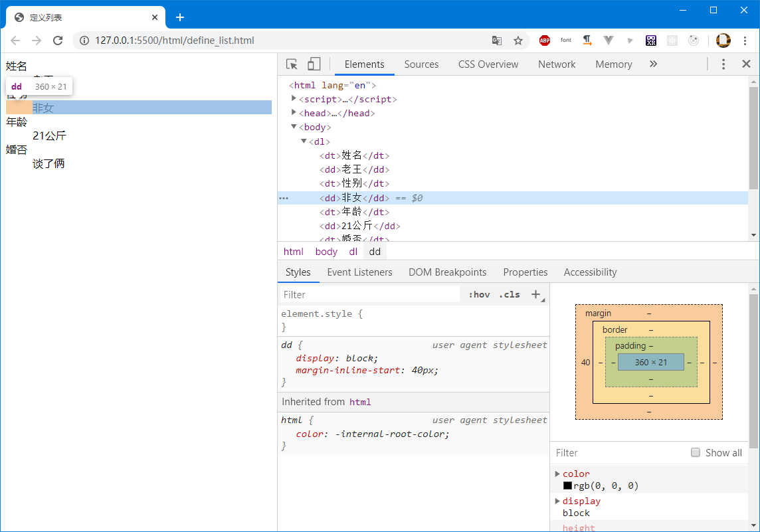View site information icon in address bar
The image size is (760, 532).
pyautogui.click(x=84, y=41)
